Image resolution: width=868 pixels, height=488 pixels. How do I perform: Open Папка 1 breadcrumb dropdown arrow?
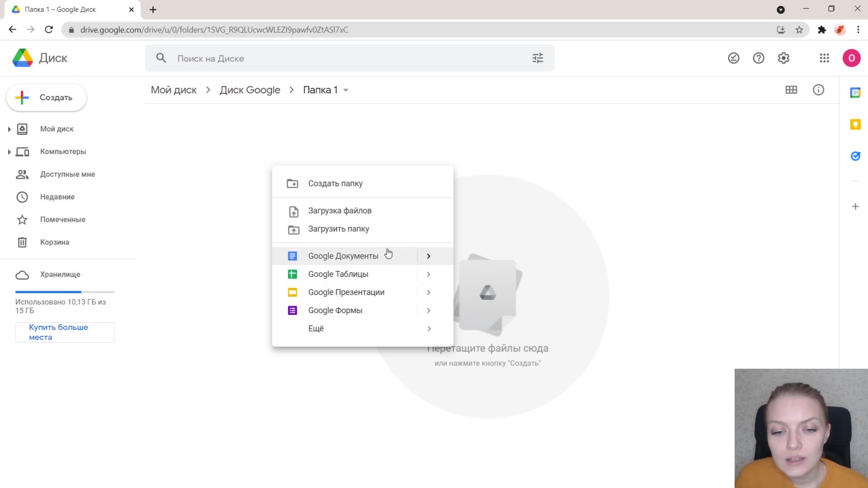(346, 90)
